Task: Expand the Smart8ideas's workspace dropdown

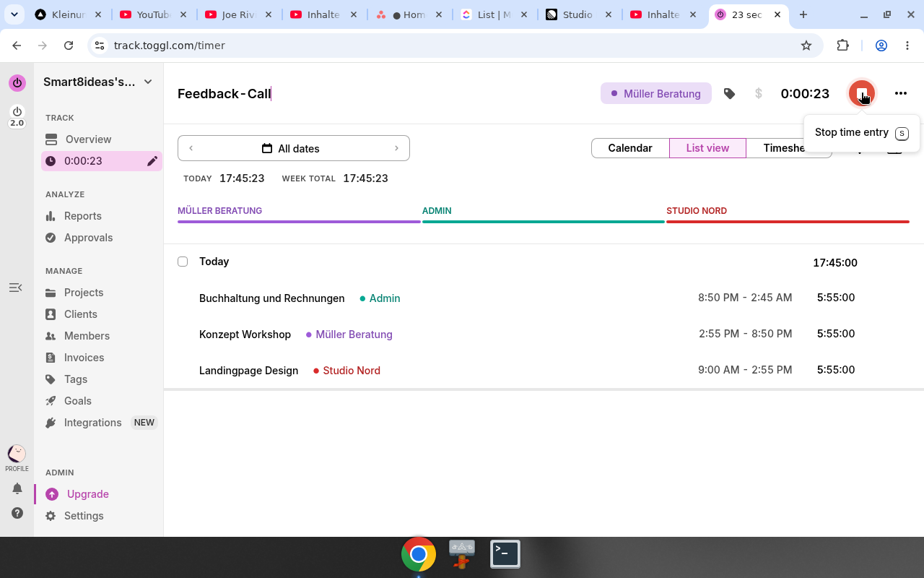Action: pos(98,82)
